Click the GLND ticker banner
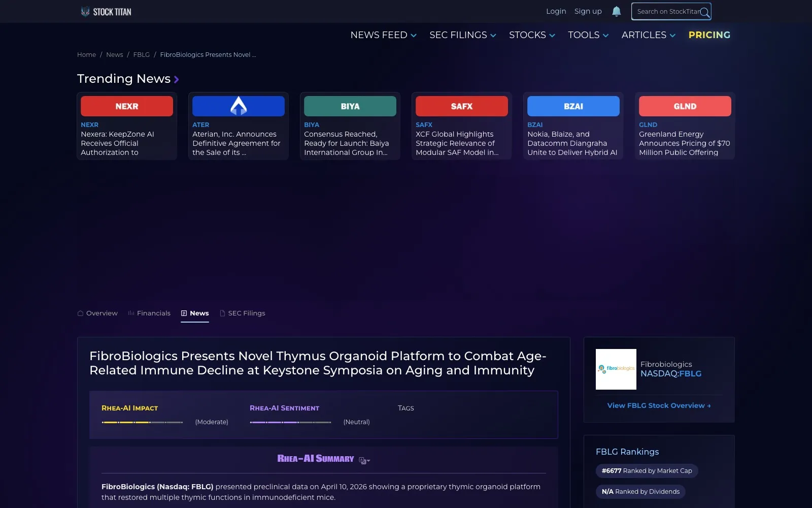812x508 pixels. point(685,106)
